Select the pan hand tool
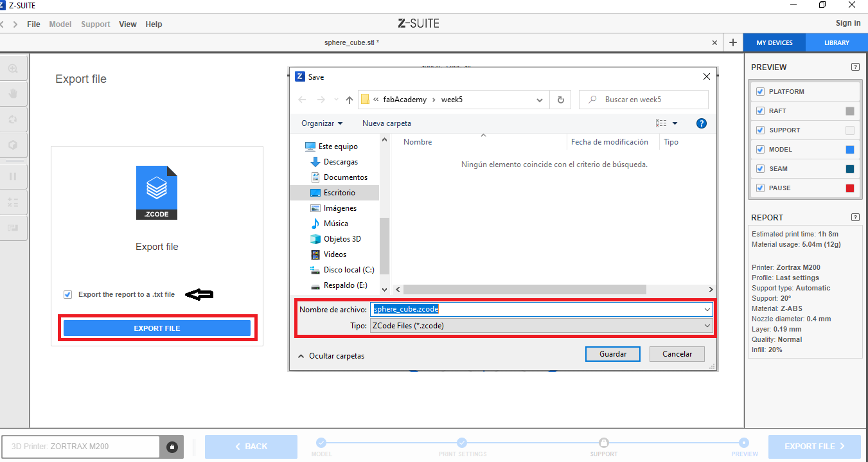The height and width of the screenshot is (462, 868). pos(13,94)
